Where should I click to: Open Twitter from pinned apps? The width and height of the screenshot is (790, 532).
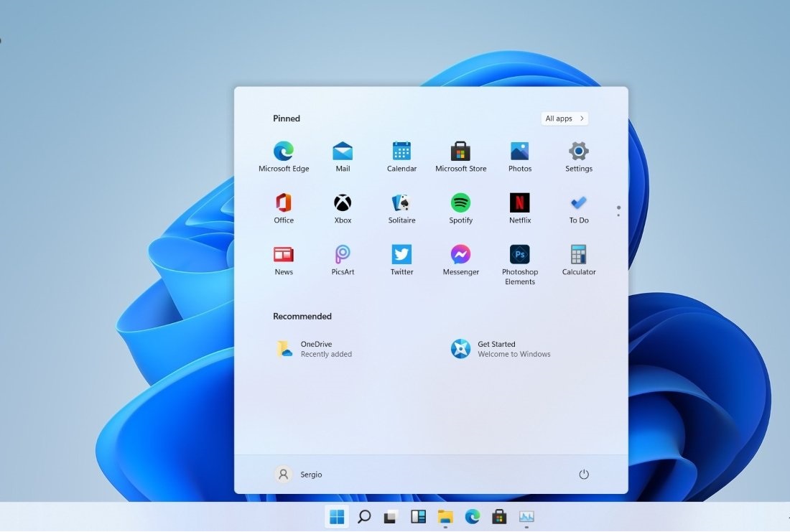(x=401, y=253)
